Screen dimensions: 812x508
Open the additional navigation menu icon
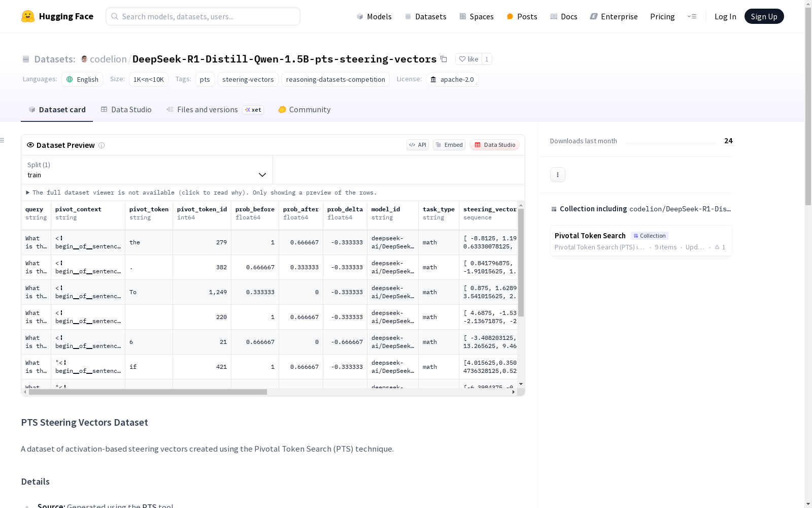(692, 16)
